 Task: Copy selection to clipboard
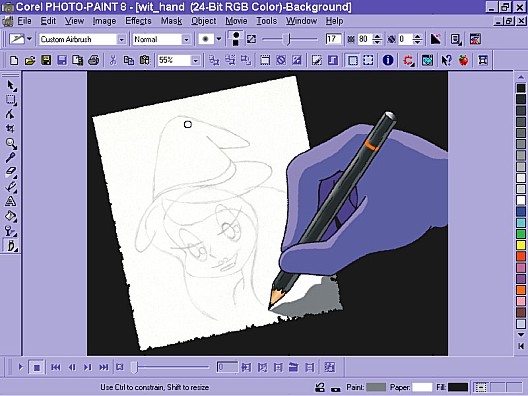129,61
